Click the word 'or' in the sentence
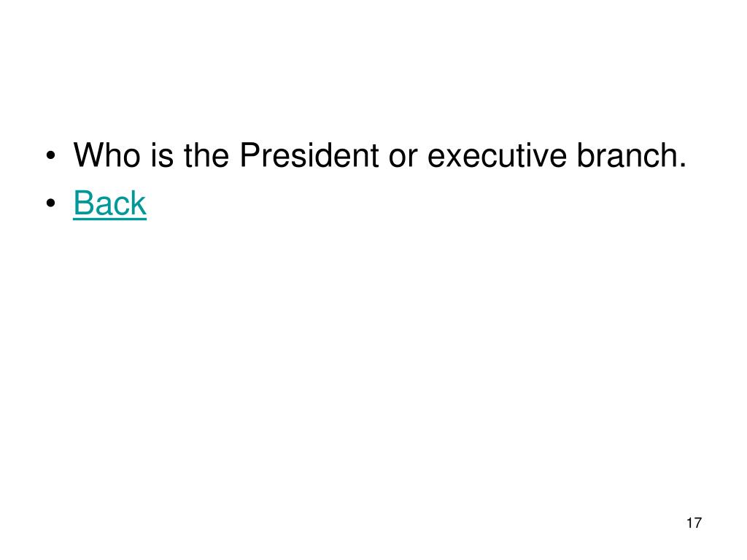The image size is (747, 560). [x=403, y=158]
